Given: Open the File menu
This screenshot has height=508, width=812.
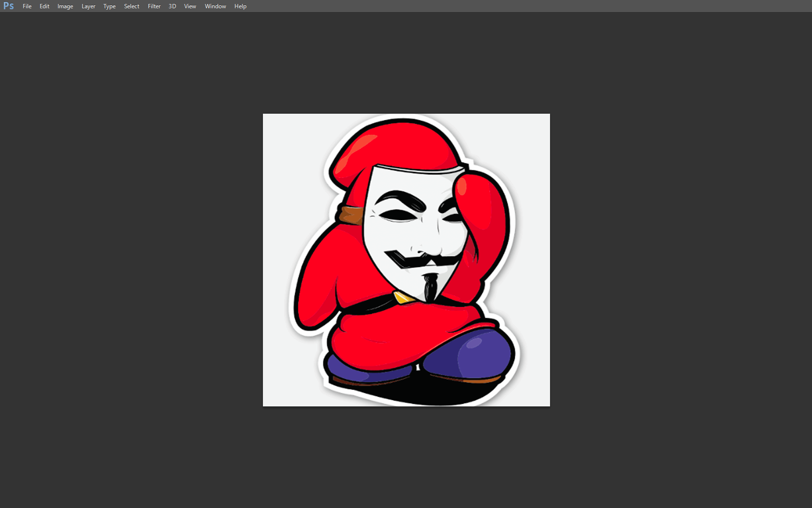Looking at the screenshot, I should point(27,6).
